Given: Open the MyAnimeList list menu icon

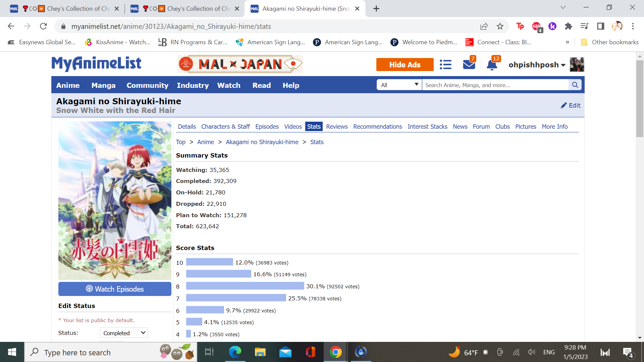Looking at the screenshot, I should tap(445, 64).
